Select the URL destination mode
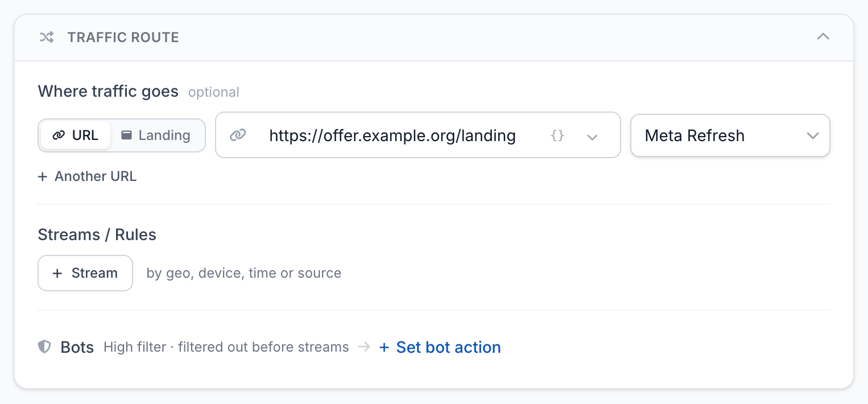This screenshot has width=868, height=404. pyautogui.click(x=75, y=135)
